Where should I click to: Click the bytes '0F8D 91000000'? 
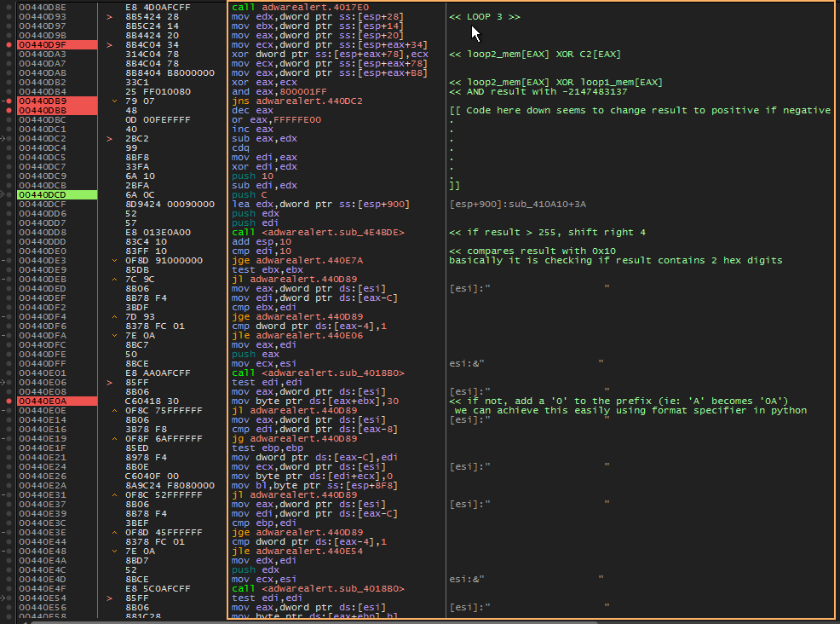pyautogui.click(x=164, y=261)
